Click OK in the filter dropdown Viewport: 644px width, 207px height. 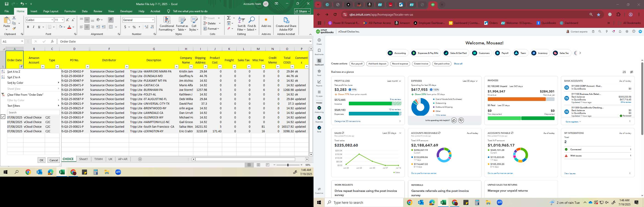[x=42, y=160]
